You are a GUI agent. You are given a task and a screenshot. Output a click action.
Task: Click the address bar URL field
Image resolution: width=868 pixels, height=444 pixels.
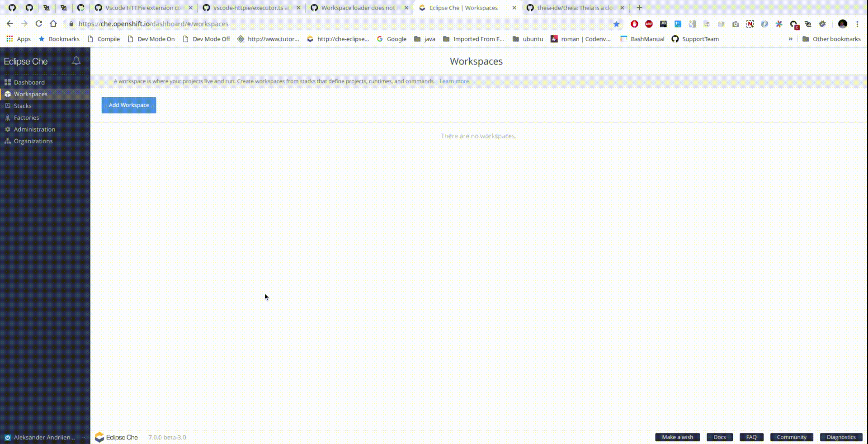coord(344,24)
